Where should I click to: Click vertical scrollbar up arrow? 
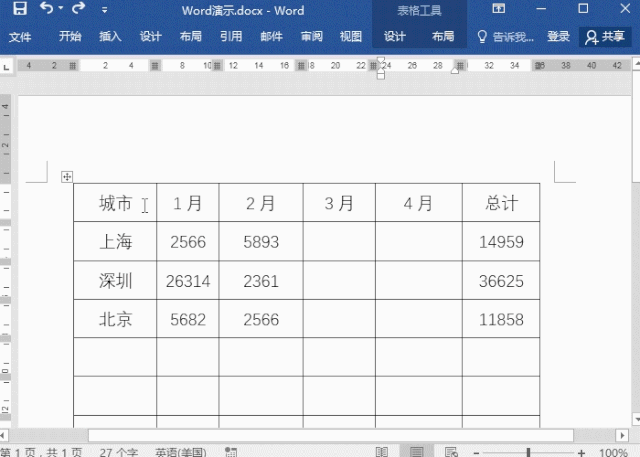(636, 63)
